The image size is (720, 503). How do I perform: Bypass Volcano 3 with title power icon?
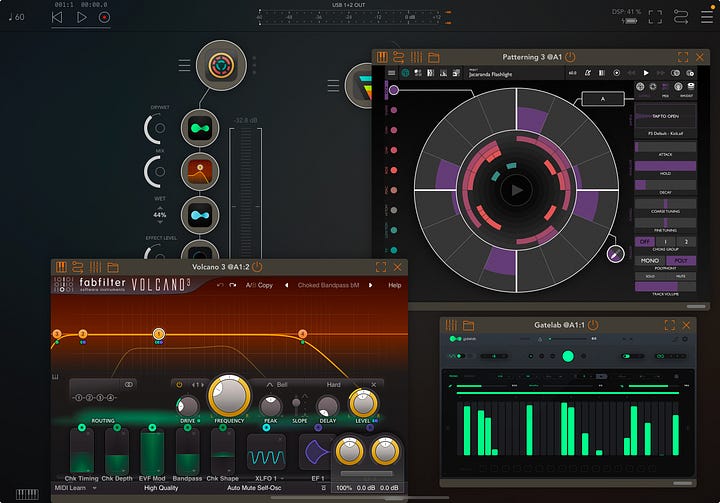click(257, 267)
